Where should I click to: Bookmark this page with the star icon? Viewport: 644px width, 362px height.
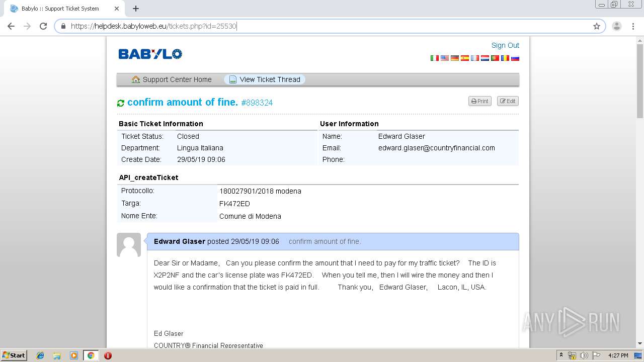tap(597, 26)
